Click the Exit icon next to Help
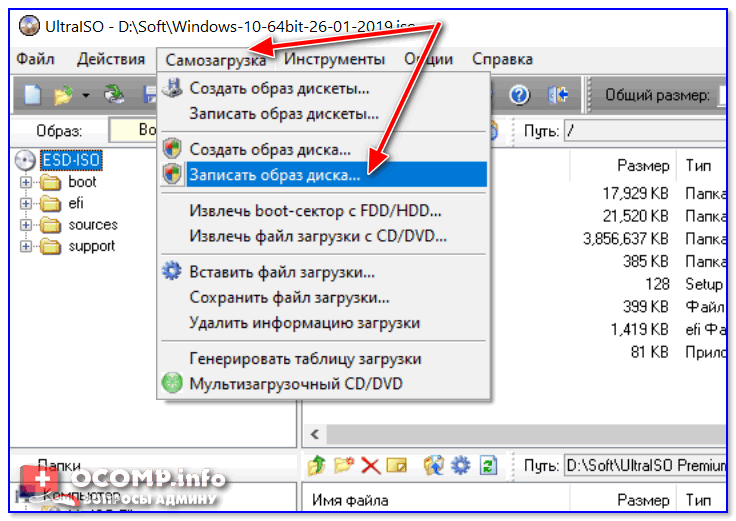This screenshot has width=736, height=521. (x=558, y=95)
